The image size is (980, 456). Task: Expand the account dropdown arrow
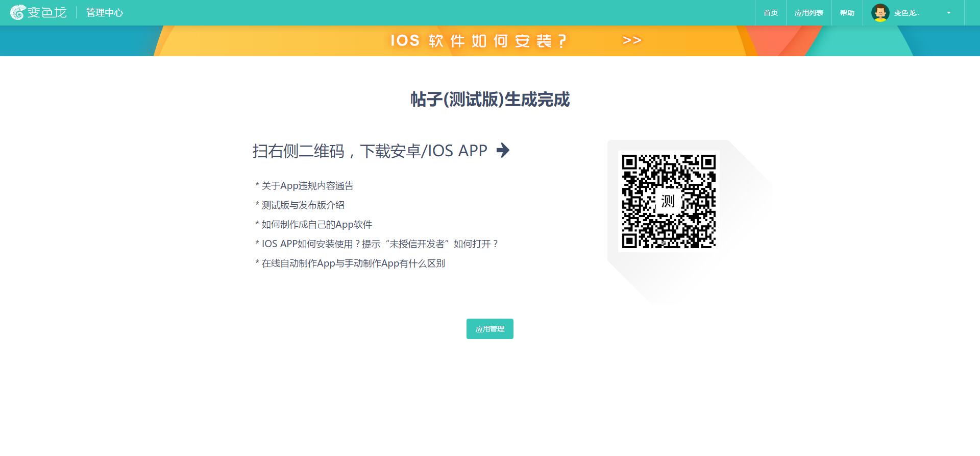(x=949, y=13)
